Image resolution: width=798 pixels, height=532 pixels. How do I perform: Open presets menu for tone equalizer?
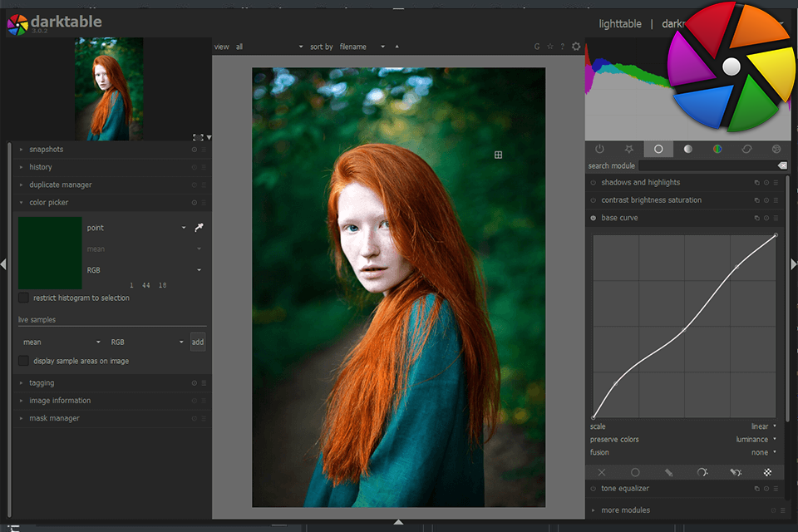[776, 488]
